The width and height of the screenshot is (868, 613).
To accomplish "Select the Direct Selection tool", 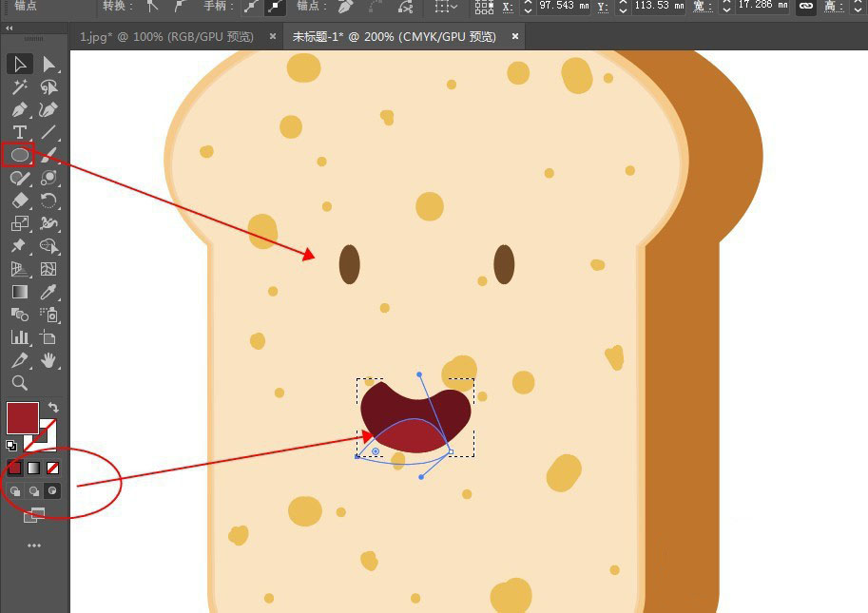I will 48,65.
